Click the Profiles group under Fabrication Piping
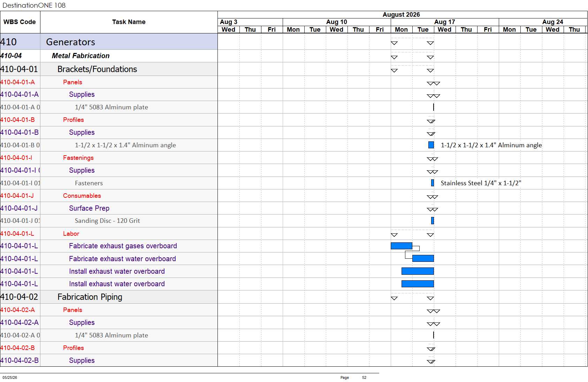Viewport: 588px width, 382px height. coord(74,348)
